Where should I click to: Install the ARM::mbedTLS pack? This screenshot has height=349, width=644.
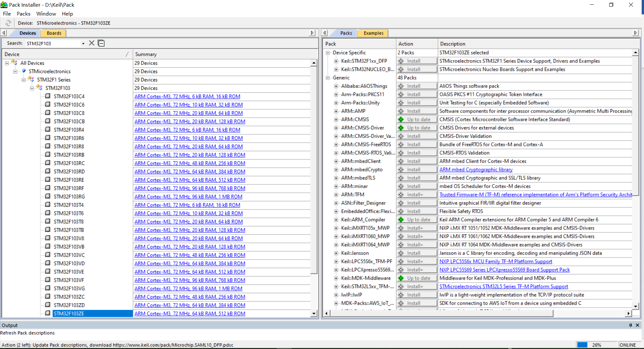coord(417,178)
